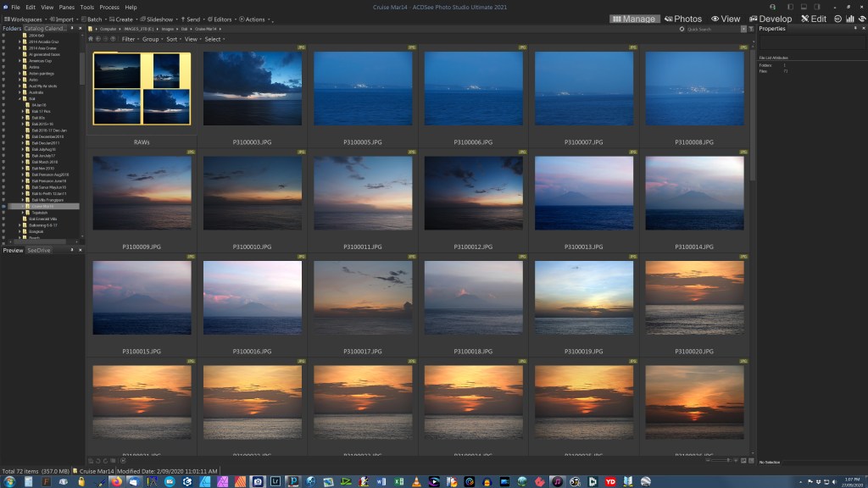Image resolution: width=868 pixels, height=488 pixels.
Task: Click the Batch button
Action: 94,19
